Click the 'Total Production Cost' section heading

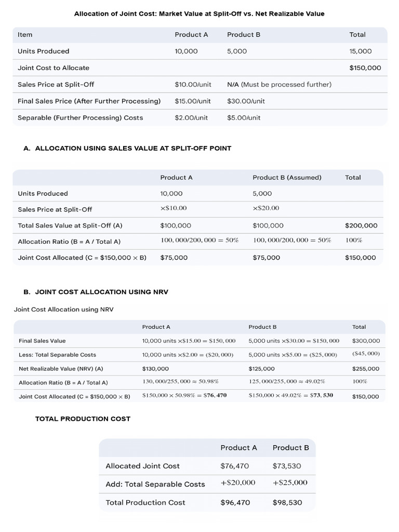point(83,419)
